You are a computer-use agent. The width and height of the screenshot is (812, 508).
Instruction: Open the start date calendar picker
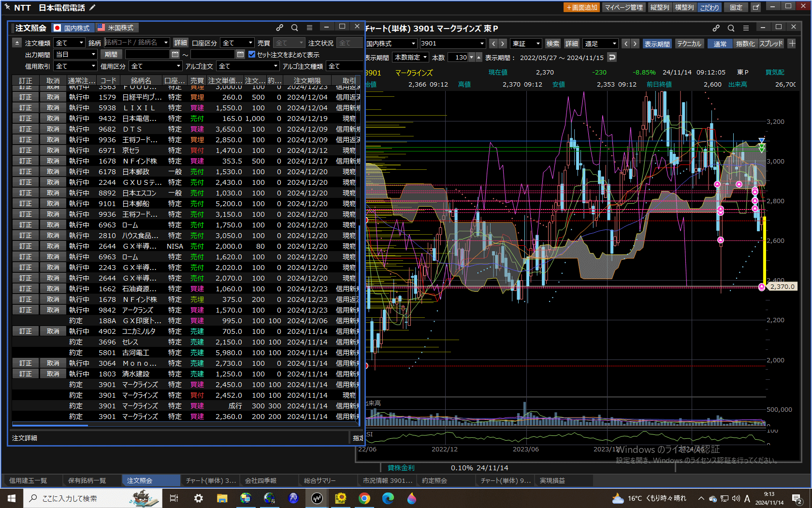coord(175,54)
